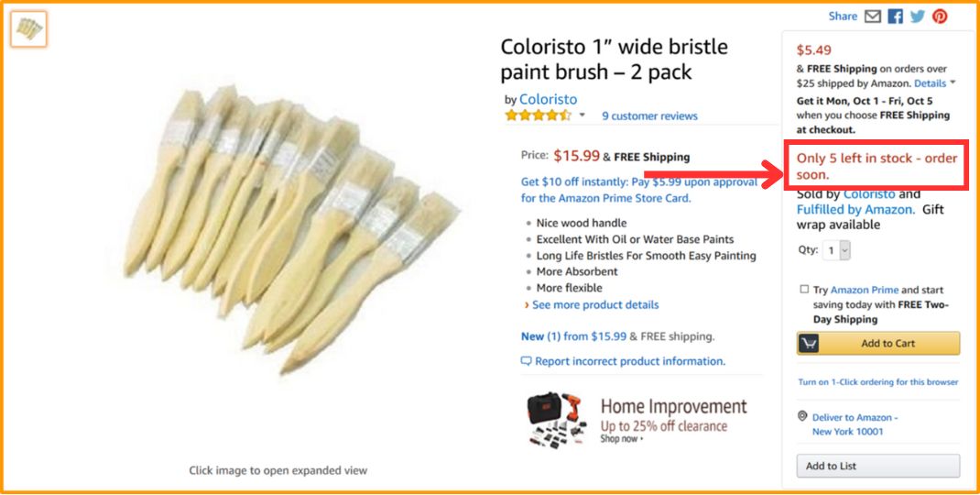
Task: Open the Qty quantity dropdown
Action: (x=836, y=250)
